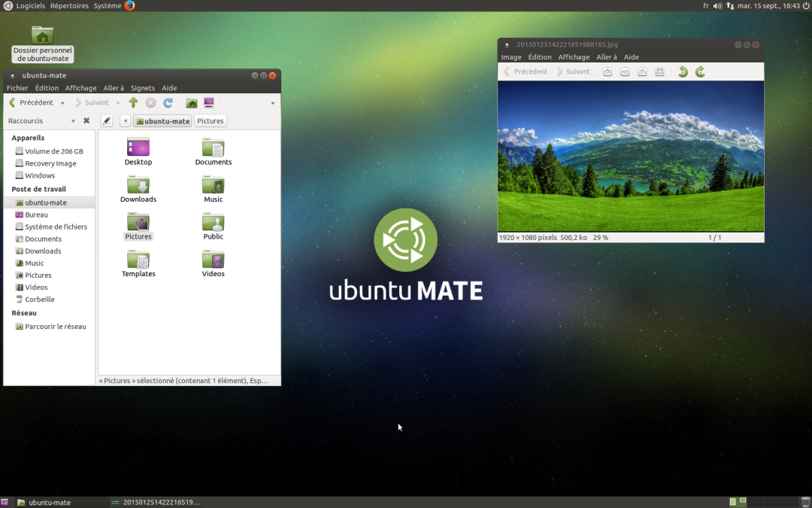Open the Image menu in the viewer
The width and height of the screenshot is (812, 508).
pyautogui.click(x=511, y=57)
